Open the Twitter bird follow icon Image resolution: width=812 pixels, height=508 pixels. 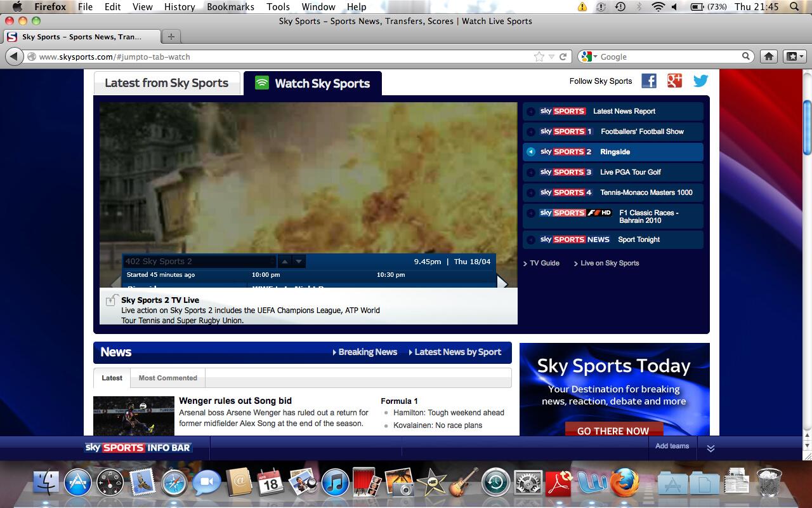point(700,81)
